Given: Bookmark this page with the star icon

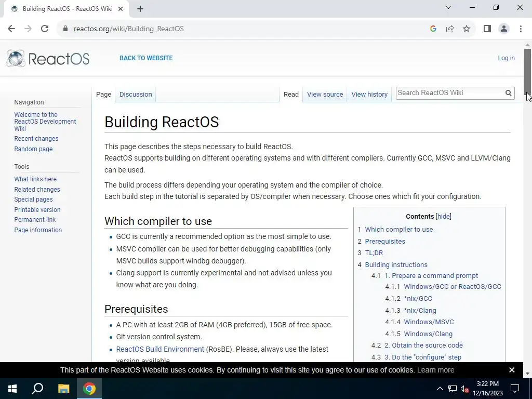Looking at the screenshot, I should tap(467, 29).
